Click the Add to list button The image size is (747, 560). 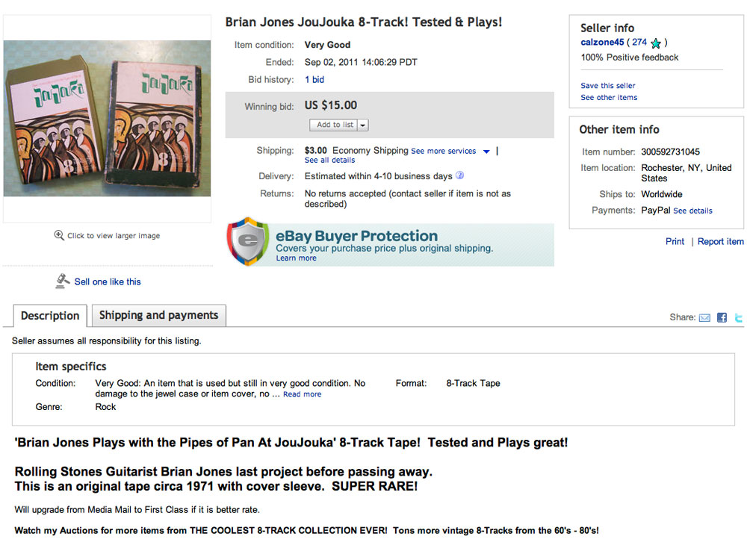(x=334, y=125)
